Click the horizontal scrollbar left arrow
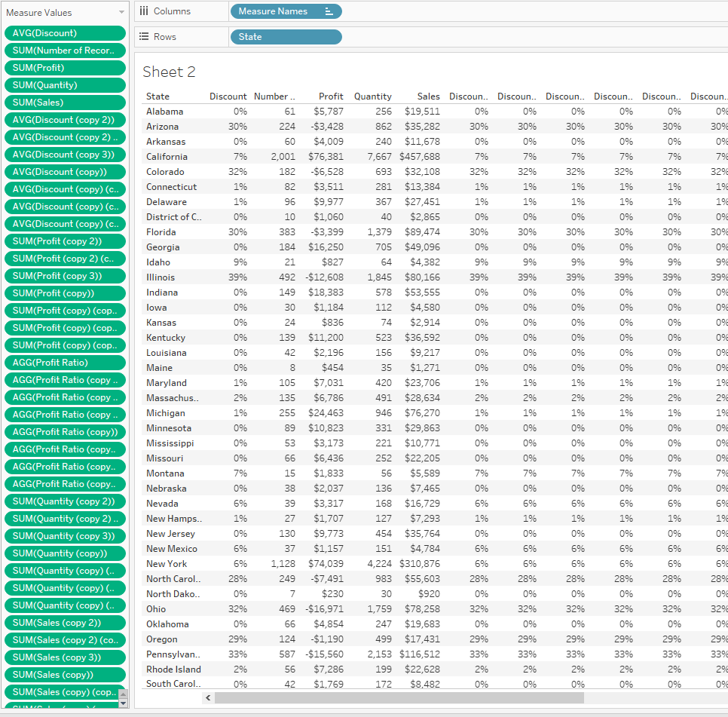The height and width of the screenshot is (717, 728). [x=208, y=697]
